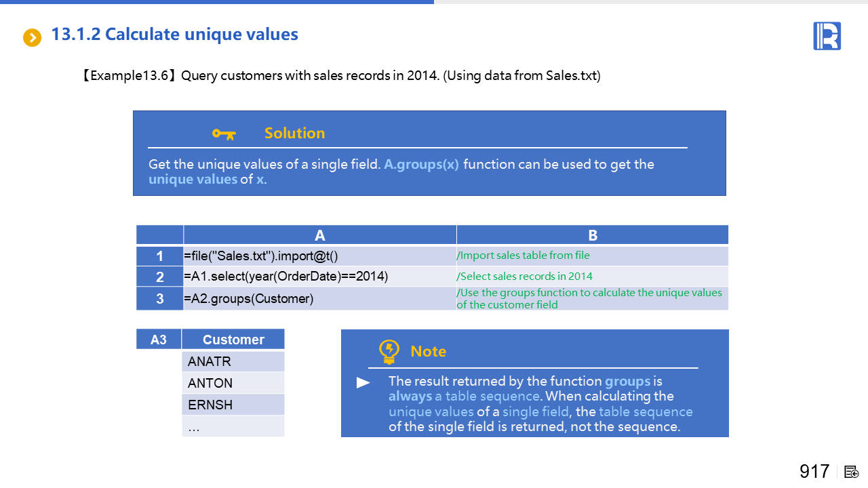Image resolution: width=868 pixels, height=488 pixels.
Task: Select the ANATR row in results
Action: point(233,361)
